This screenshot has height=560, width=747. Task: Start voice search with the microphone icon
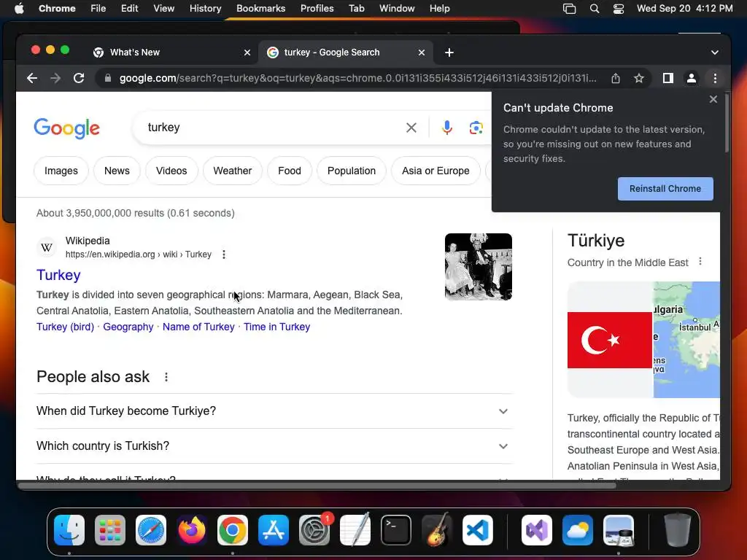click(447, 128)
